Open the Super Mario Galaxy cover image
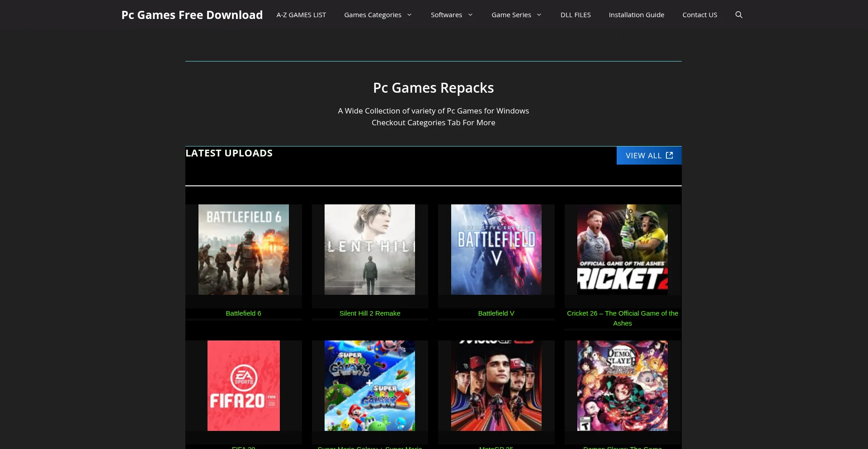The height and width of the screenshot is (449, 868). tap(369, 386)
